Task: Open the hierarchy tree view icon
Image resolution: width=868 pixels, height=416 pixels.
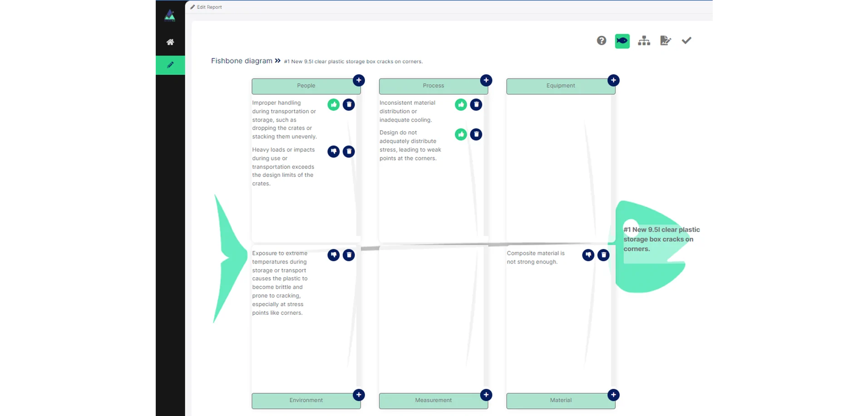Action: point(644,41)
